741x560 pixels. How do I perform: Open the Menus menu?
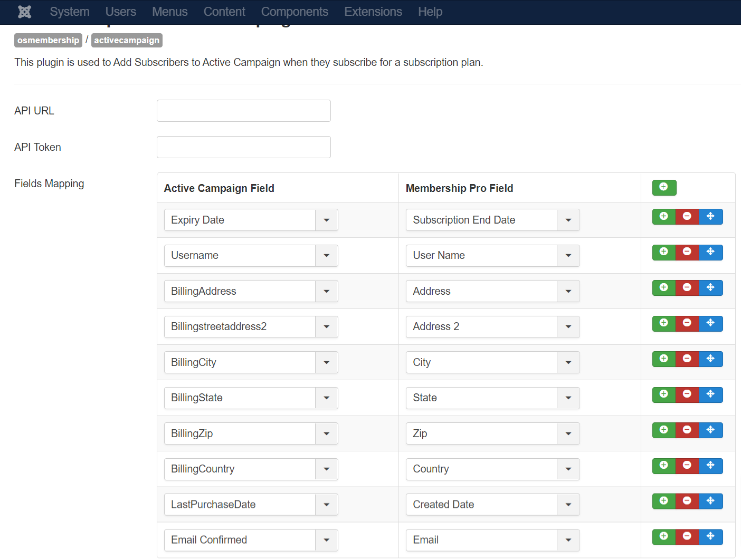pyautogui.click(x=169, y=12)
